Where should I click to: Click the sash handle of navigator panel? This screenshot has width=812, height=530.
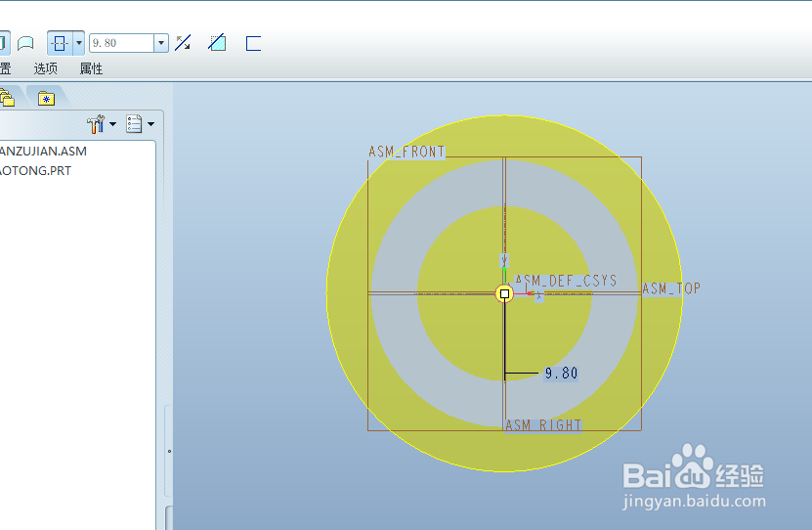(x=169, y=451)
